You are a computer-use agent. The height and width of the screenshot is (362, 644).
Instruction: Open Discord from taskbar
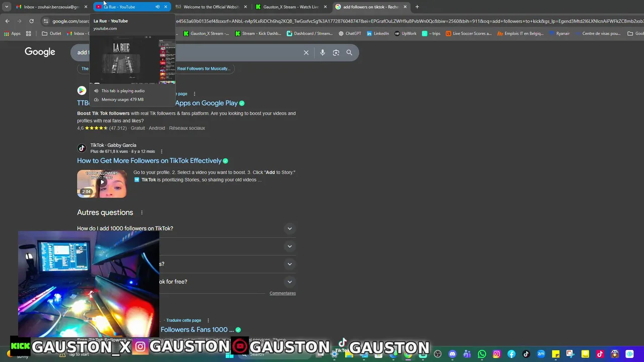452,354
